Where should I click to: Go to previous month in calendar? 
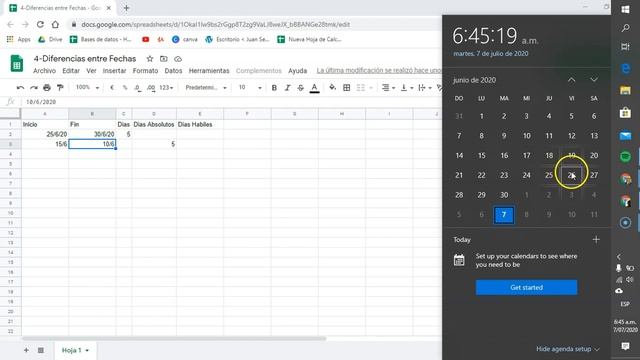click(x=571, y=80)
